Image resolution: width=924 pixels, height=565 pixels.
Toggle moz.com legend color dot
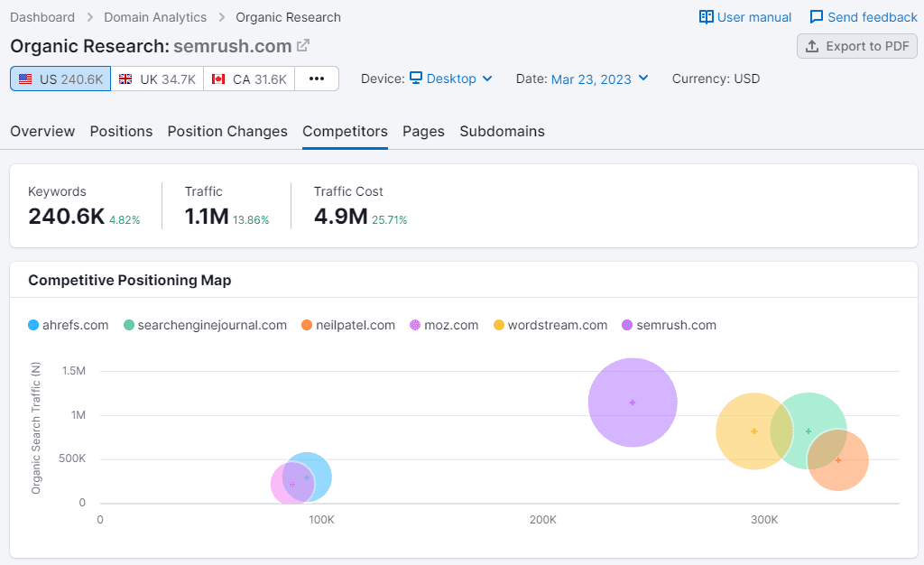click(x=415, y=325)
